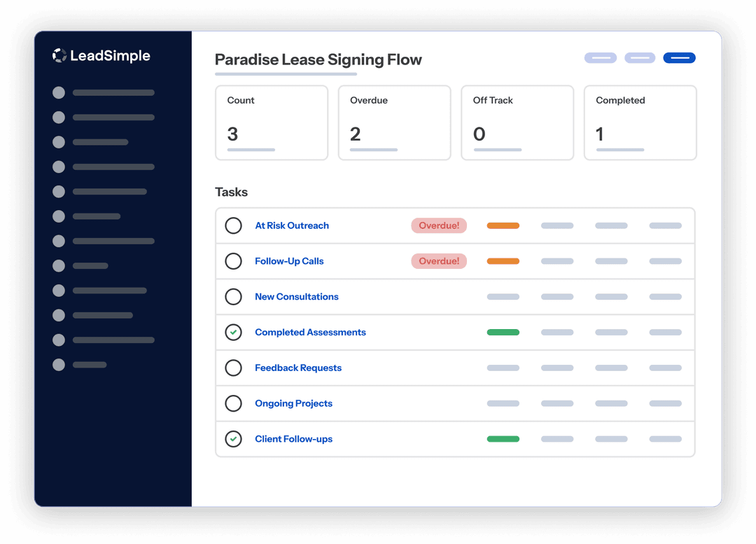
Task: Mark the At Risk Outreach task as complete
Action: click(x=233, y=225)
